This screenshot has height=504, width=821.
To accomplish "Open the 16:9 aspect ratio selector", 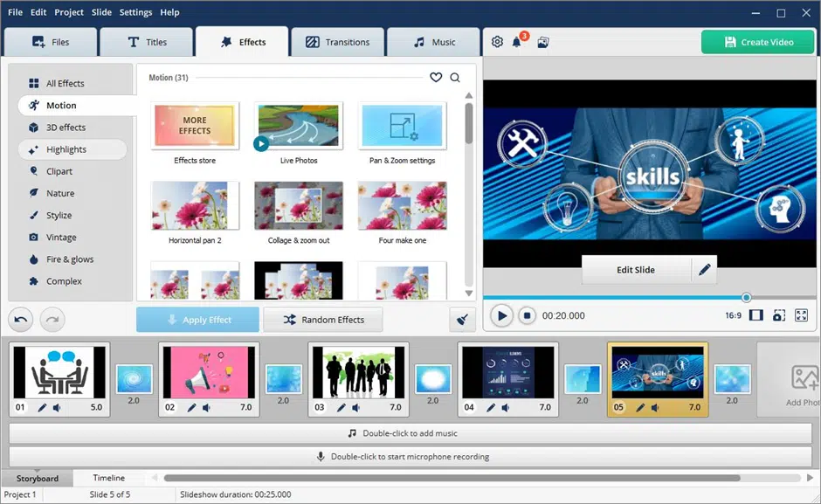I will (733, 315).
